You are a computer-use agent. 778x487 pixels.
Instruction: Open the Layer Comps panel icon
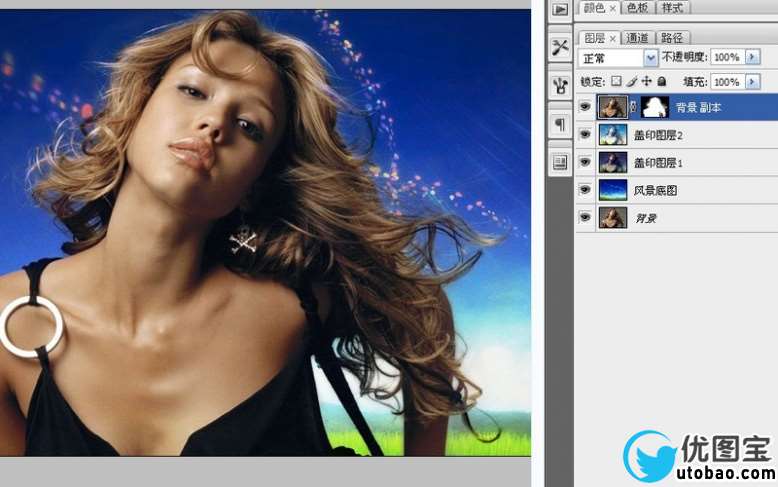tap(560, 162)
